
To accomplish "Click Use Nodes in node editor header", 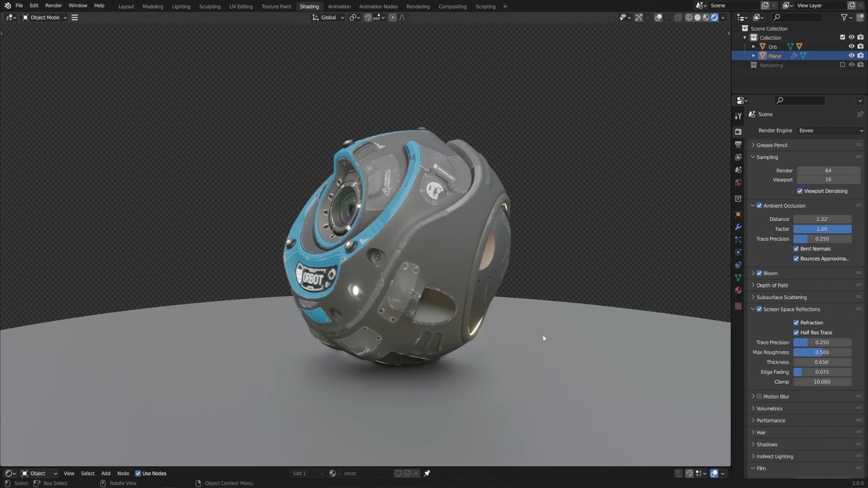I will (151, 473).
